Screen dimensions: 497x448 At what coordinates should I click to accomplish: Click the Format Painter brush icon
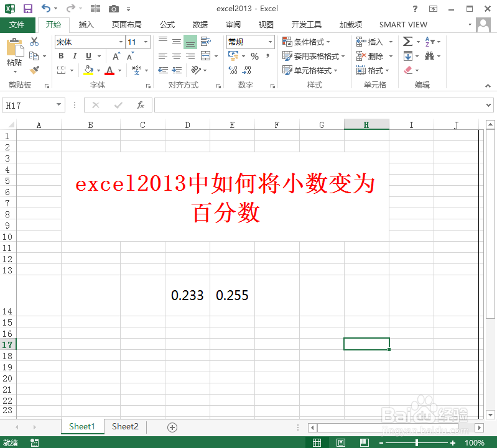point(34,70)
